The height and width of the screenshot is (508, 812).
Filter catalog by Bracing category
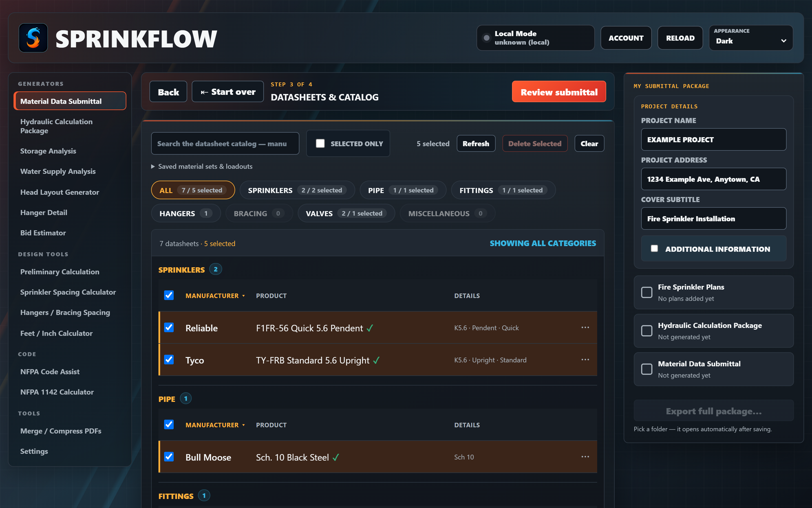click(x=259, y=213)
